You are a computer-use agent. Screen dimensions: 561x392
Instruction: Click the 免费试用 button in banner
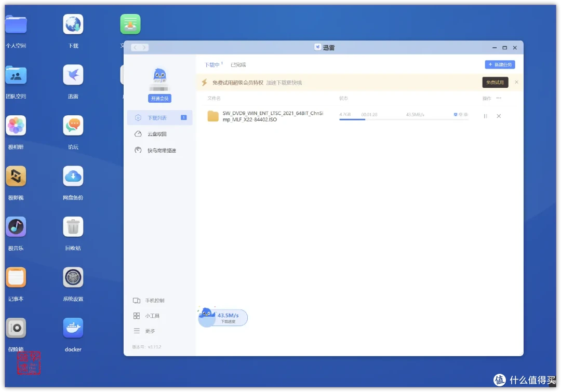click(x=495, y=83)
